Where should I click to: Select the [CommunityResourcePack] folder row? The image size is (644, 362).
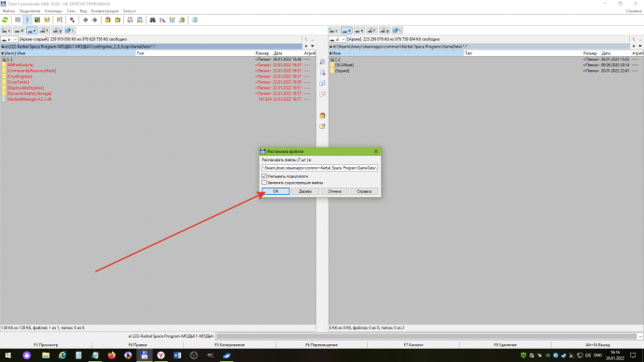(158, 71)
